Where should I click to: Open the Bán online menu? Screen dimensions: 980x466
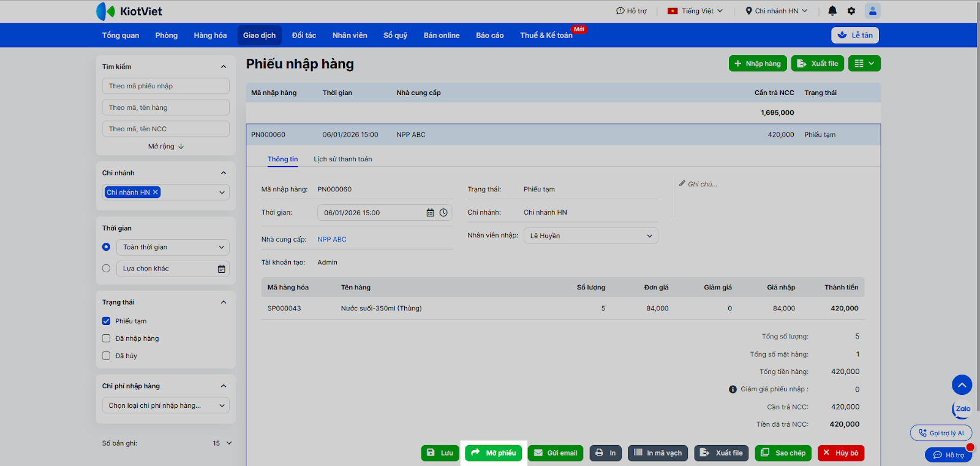point(442,36)
